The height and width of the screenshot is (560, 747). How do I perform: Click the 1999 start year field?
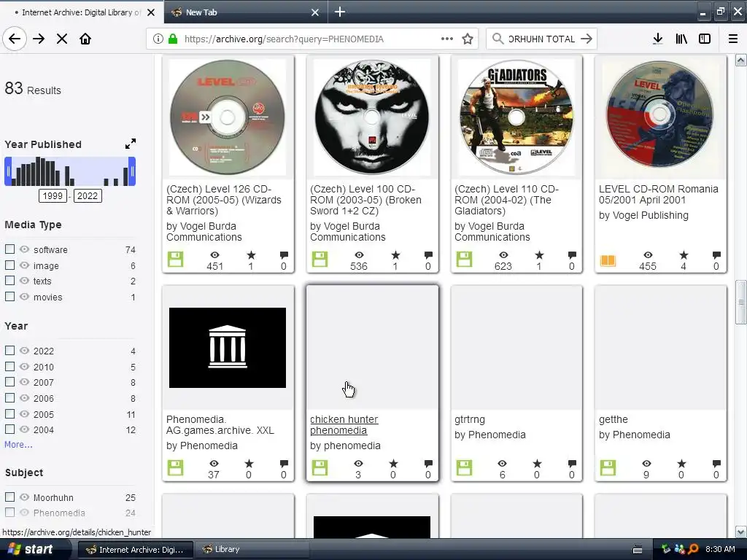coord(53,195)
